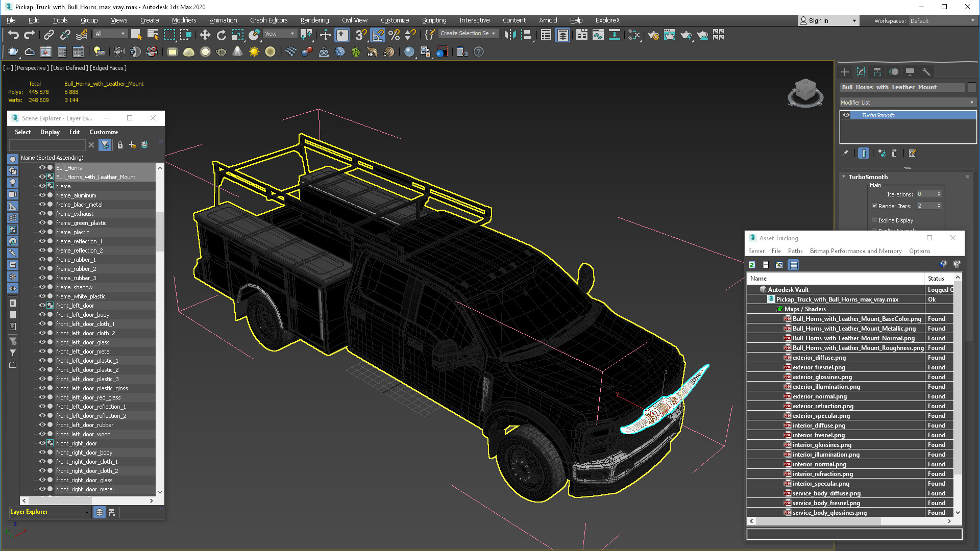Click the Scene Explorer search field
980x551 pixels.
click(x=47, y=145)
